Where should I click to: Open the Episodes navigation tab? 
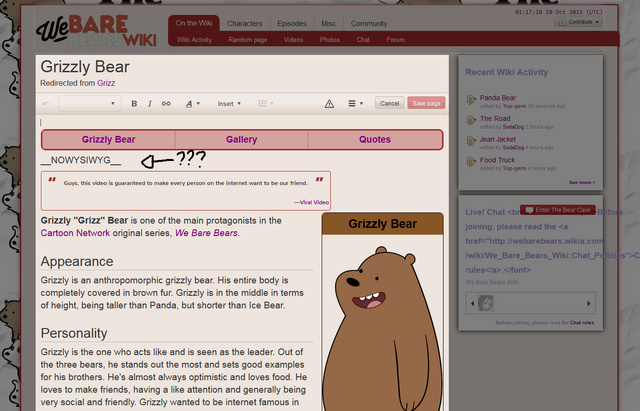(x=292, y=24)
